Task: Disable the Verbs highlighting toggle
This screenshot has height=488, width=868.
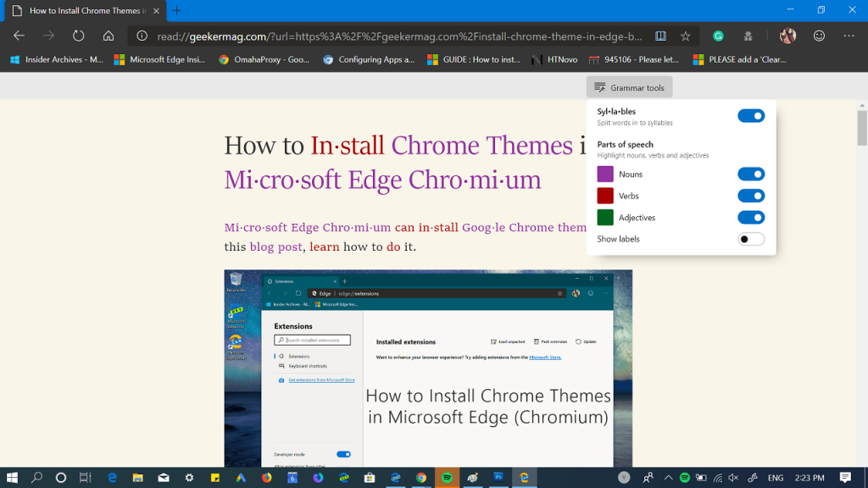Action: coord(751,196)
